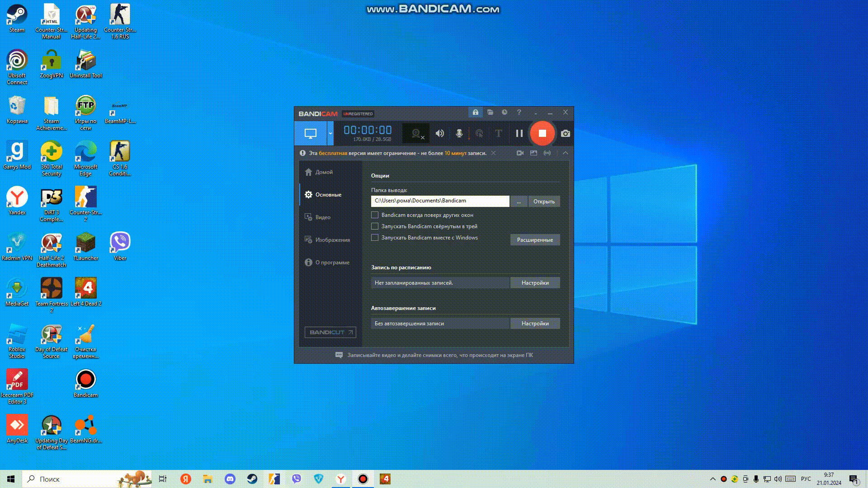The width and height of the screenshot is (868, 488).
Task: Switch to the Видео tab
Action: [323, 217]
